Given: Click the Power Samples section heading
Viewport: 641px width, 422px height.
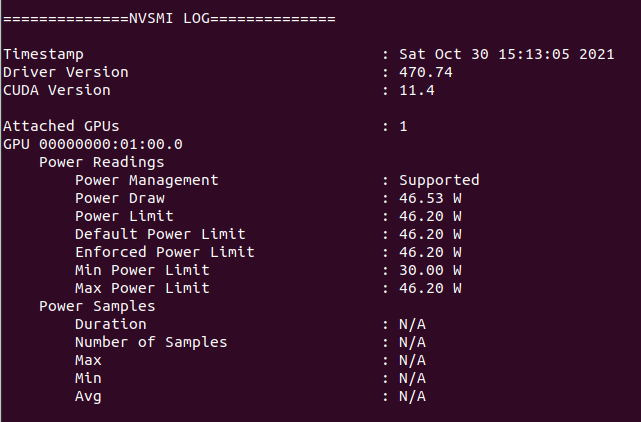Looking at the screenshot, I should click(97, 307).
